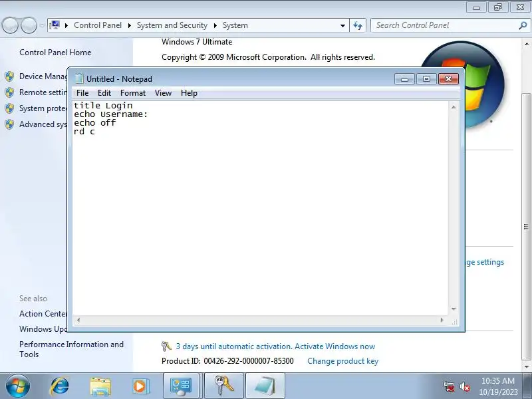This screenshot has height=399, width=532.
Task: Click Advanced system settings shield icon
Action: pos(9,124)
